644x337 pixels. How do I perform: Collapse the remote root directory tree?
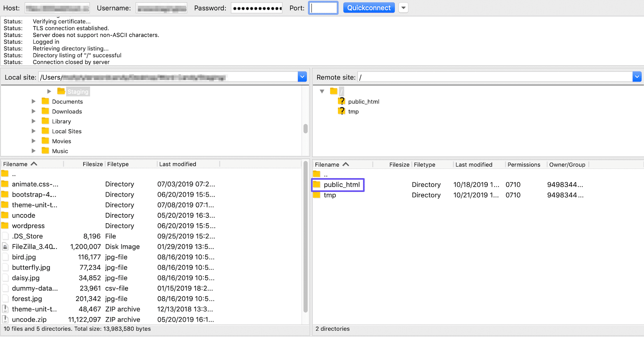click(x=322, y=91)
